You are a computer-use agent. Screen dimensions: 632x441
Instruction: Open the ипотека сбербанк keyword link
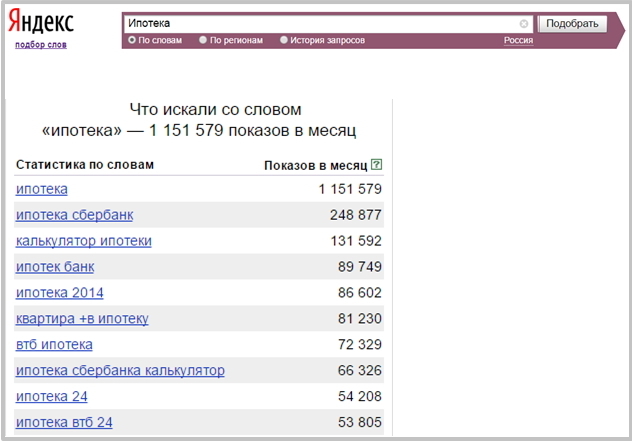(75, 215)
